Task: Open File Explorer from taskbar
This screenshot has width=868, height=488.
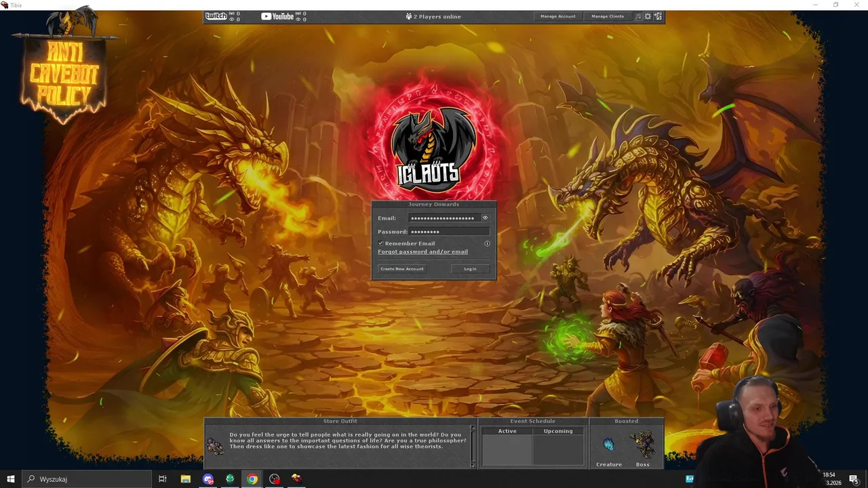Action: click(185, 479)
